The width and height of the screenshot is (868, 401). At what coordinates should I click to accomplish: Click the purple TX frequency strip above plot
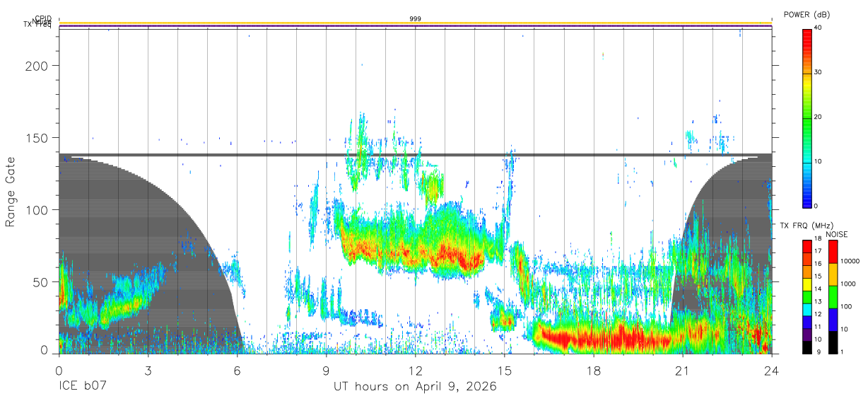(416, 25)
